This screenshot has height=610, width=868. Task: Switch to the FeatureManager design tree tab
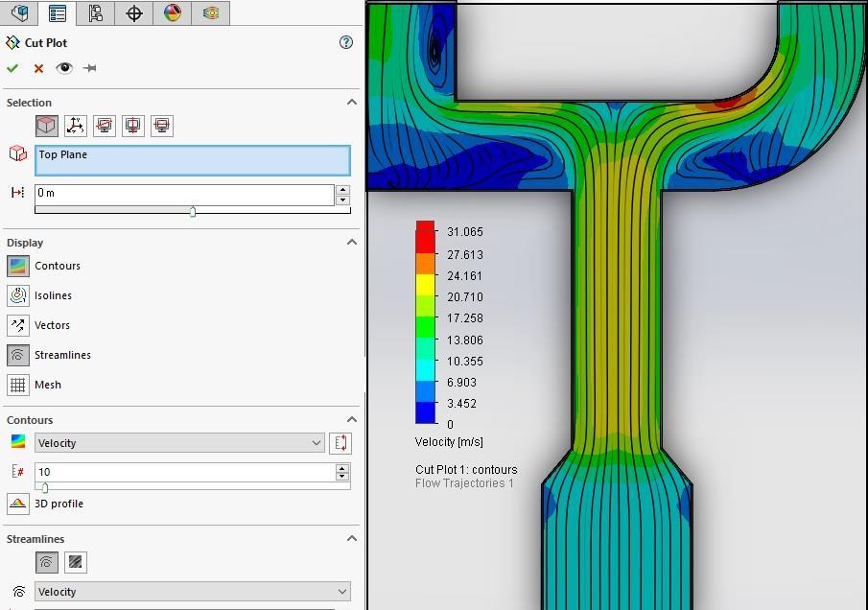pos(19,12)
